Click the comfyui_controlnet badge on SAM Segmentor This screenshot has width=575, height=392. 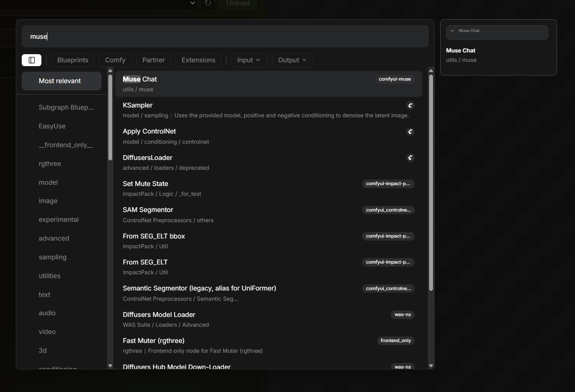click(388, 210)
